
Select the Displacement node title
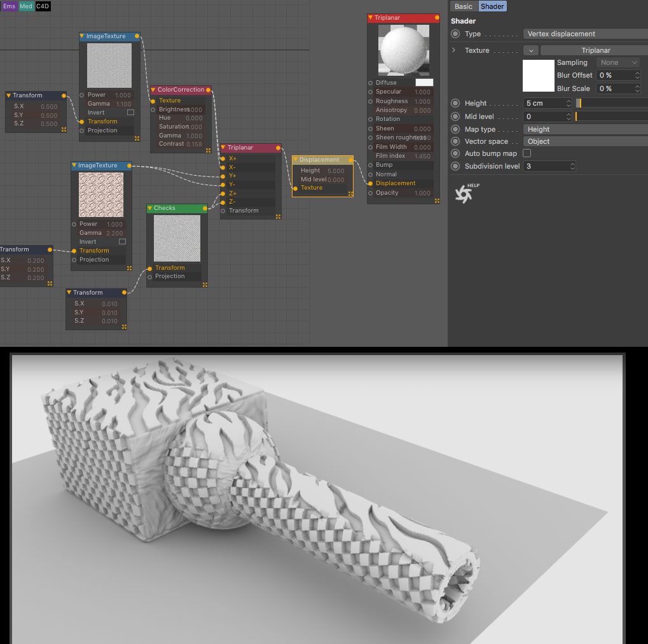[319, 160]
